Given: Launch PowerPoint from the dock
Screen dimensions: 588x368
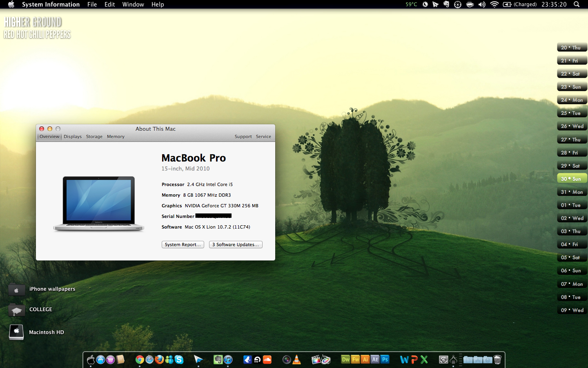Looking at the screenshot, I should coord(414,359).
